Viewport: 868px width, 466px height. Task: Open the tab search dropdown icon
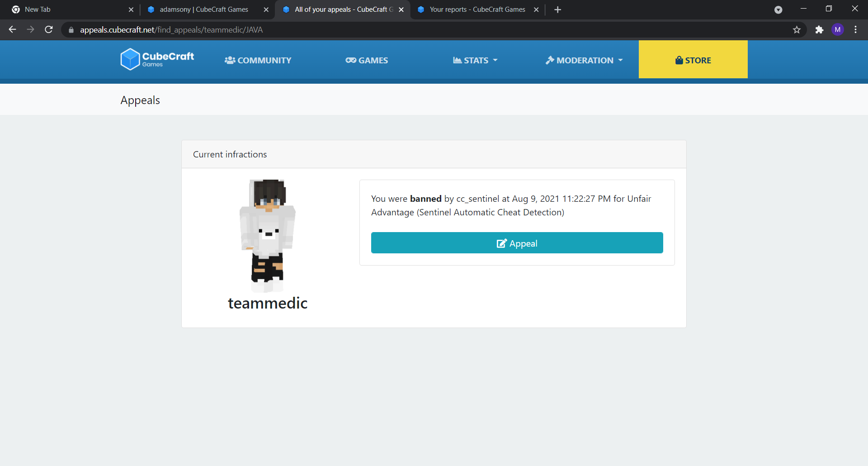778,10
